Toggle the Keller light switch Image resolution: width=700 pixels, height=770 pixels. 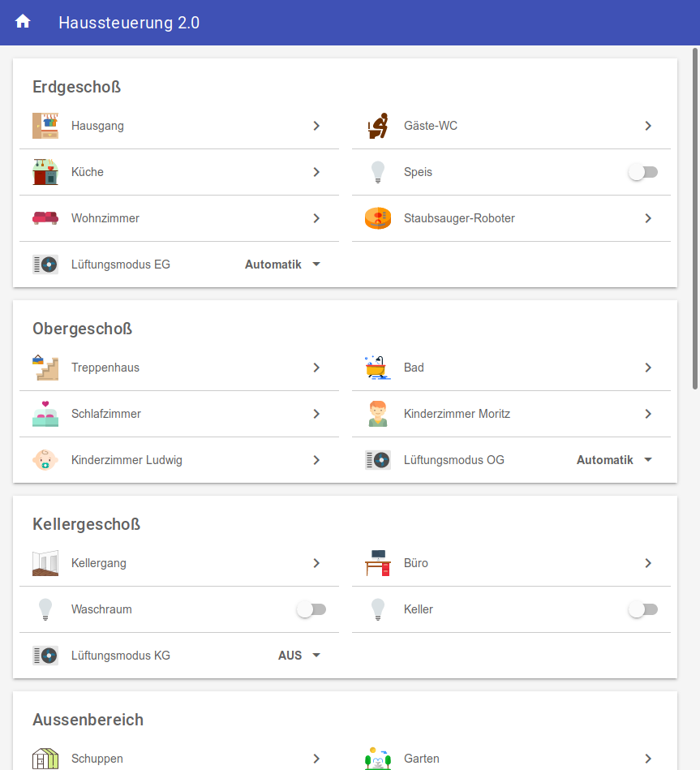click(643, 609)
